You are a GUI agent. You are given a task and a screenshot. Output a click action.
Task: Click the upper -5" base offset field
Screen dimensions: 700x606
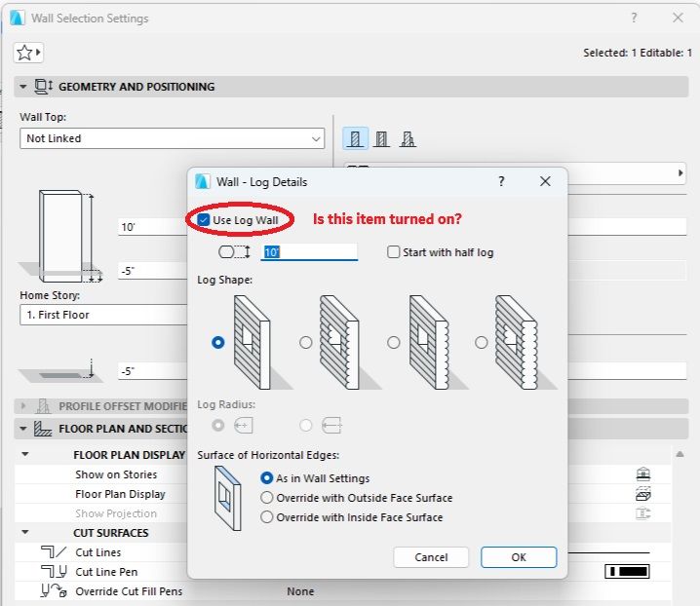153,271
